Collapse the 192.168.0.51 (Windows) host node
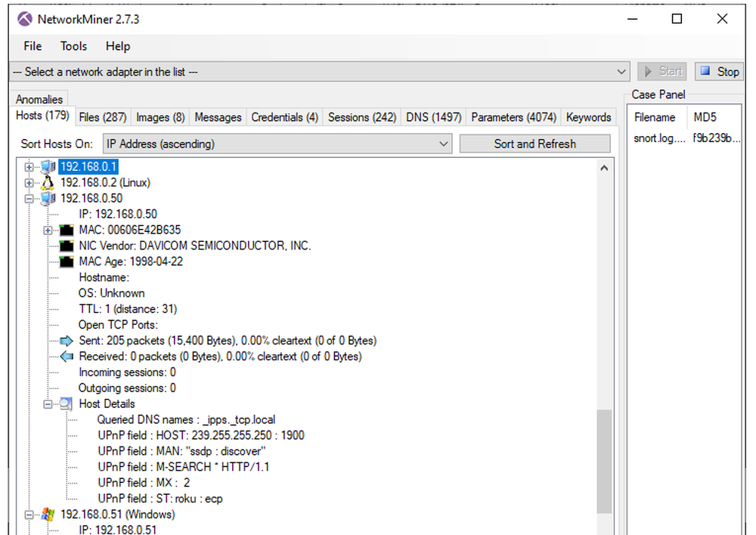 click(29, 515)
